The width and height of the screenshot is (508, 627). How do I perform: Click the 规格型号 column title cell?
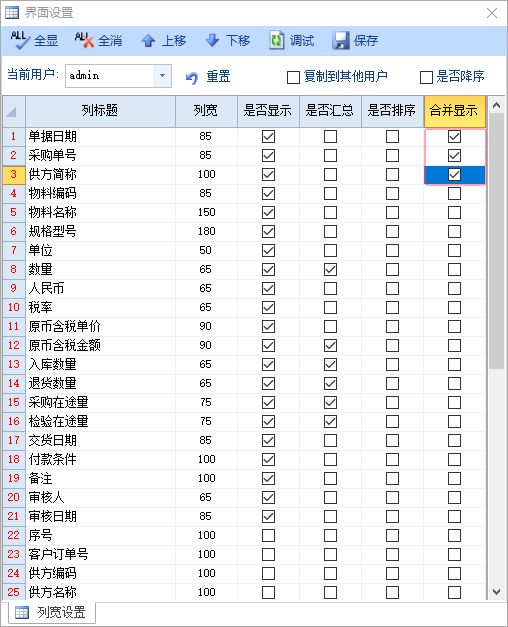[100, 232]
